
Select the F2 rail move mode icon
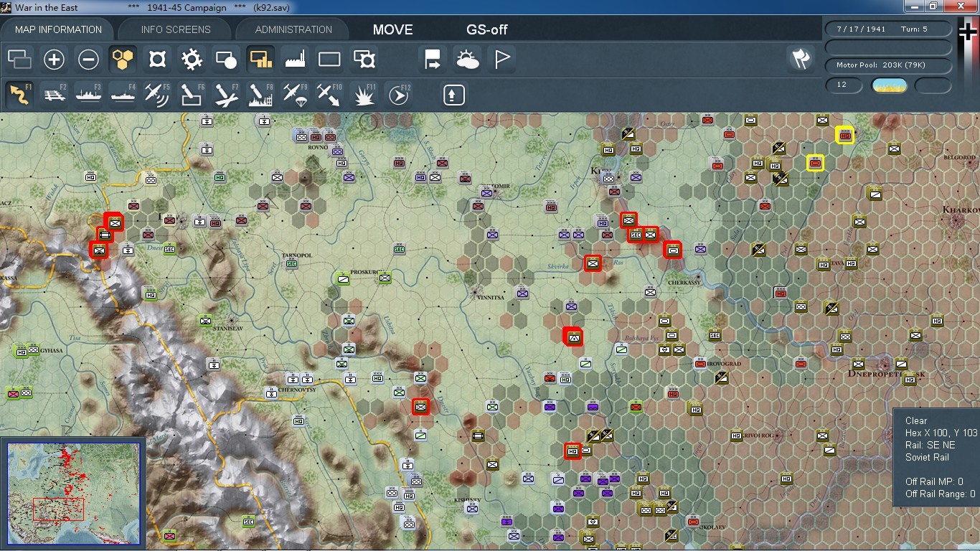click(x=55, y=95)
